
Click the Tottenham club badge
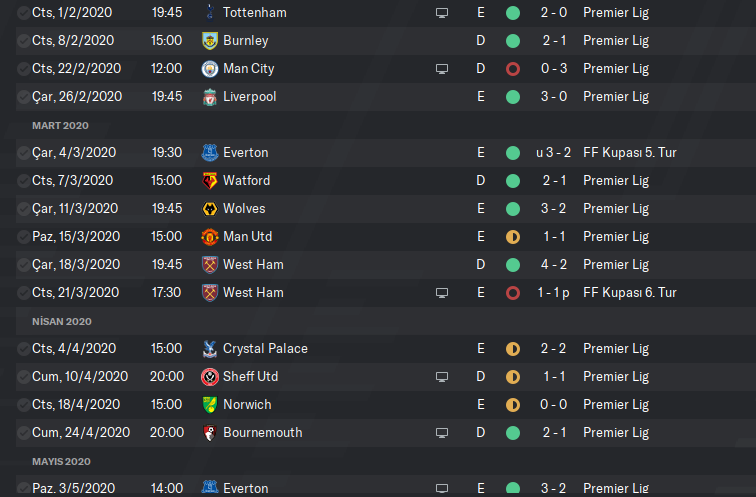click(209, 13)
